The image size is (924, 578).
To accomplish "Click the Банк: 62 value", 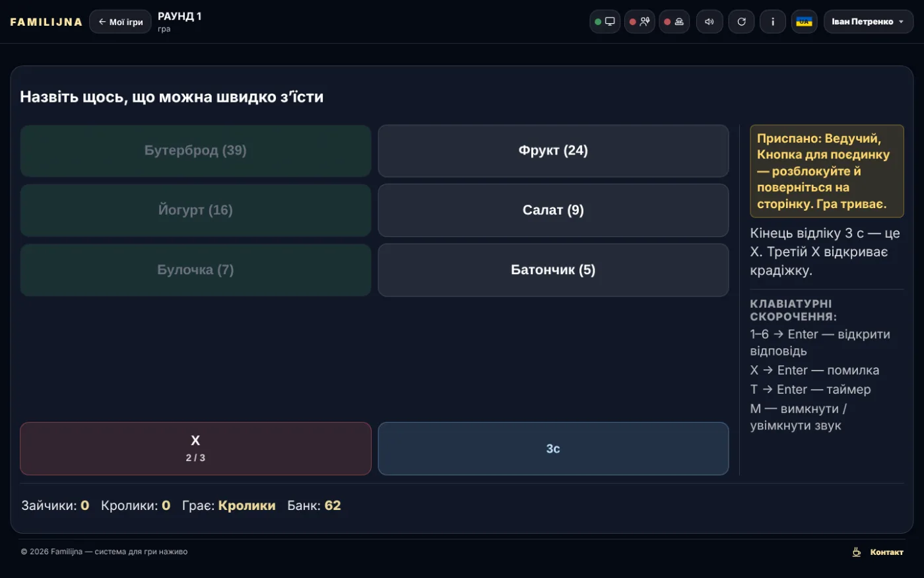I will [x=314, y=505].
